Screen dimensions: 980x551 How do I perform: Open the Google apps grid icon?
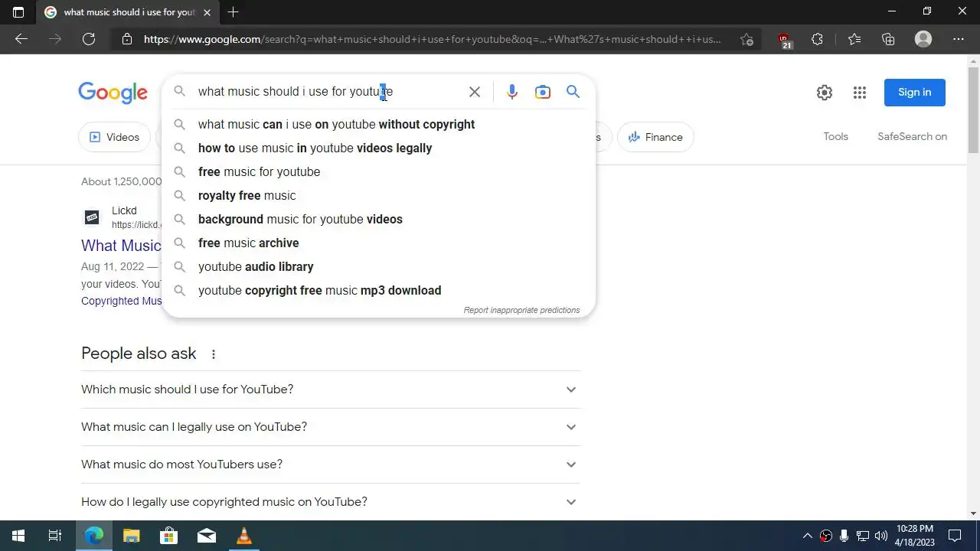click(x=860, y=93)
